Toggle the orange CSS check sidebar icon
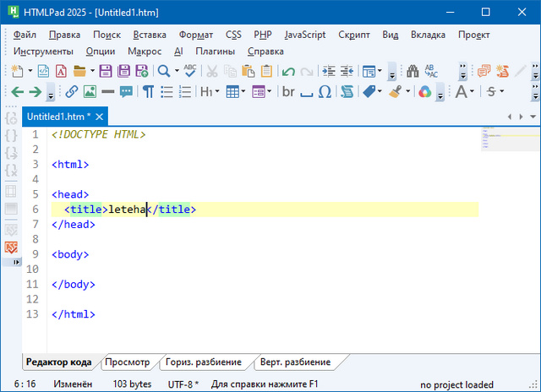This screenshot has height=392, width=541. [x=11, y=247]
